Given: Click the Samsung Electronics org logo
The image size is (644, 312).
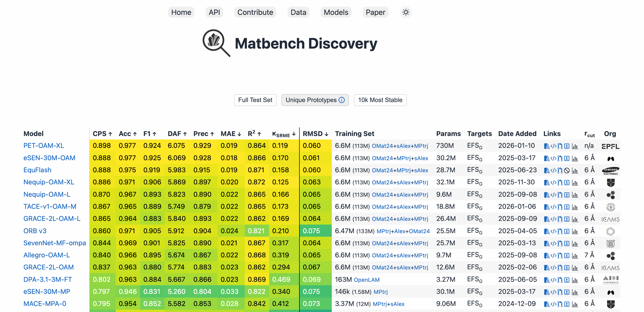Looking at the screenshot, I should coord(610,170).
